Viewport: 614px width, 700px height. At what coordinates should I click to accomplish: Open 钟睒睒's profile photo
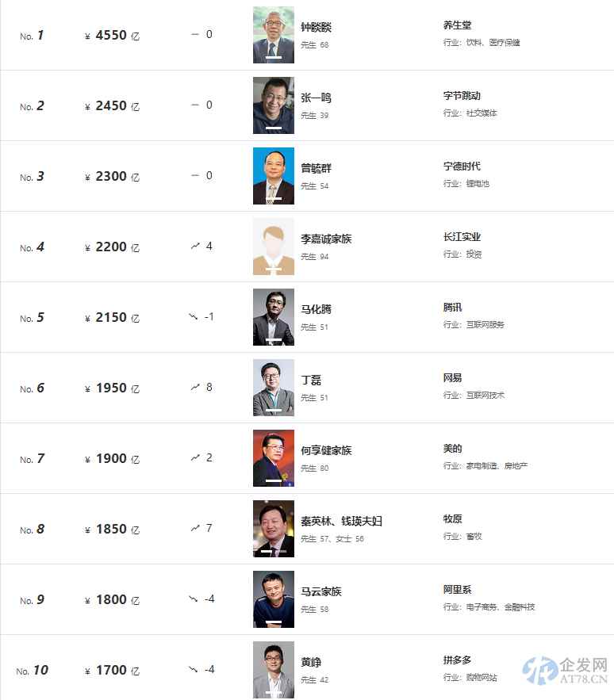point(273,35)
